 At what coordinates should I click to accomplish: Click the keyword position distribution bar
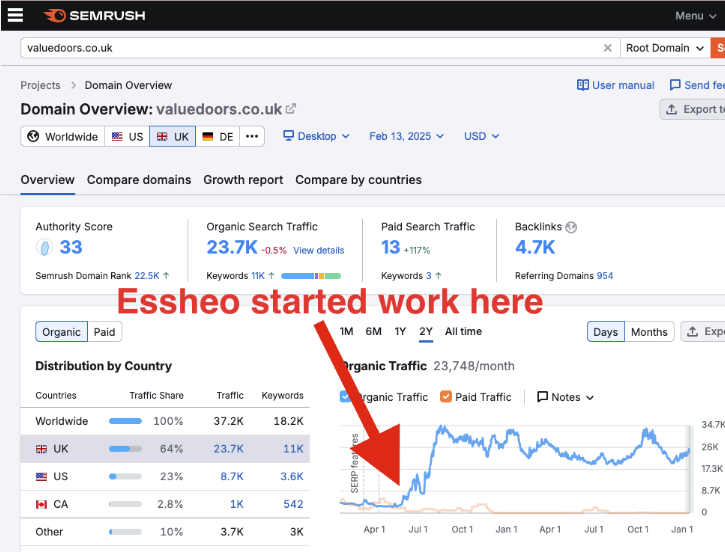tap(311, 276)
